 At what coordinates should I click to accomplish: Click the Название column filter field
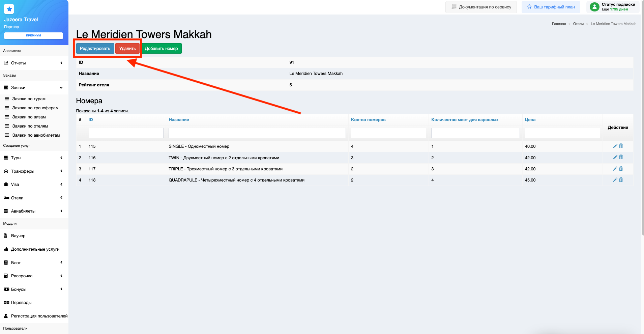[257, 133]
